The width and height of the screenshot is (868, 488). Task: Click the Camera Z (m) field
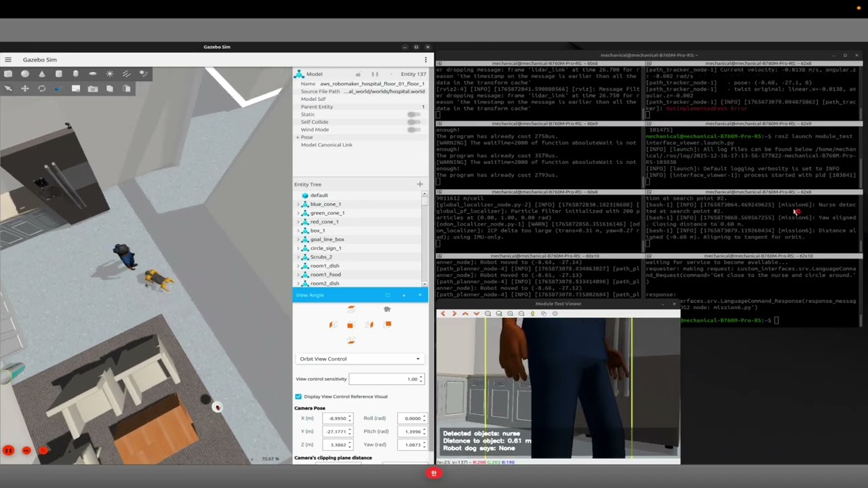(336, 445)
